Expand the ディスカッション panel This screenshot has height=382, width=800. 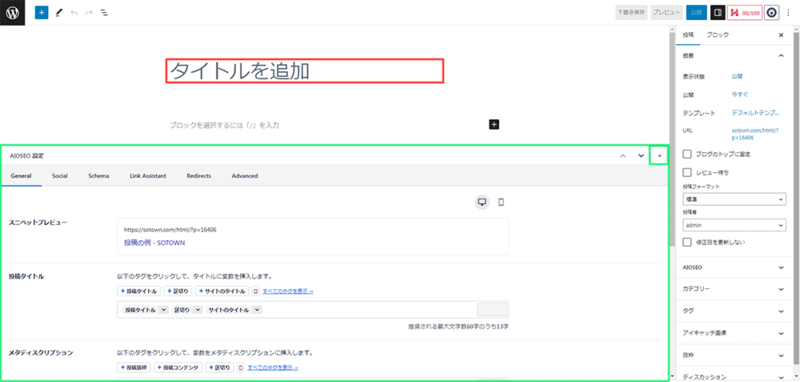click(x=734, y=376)
